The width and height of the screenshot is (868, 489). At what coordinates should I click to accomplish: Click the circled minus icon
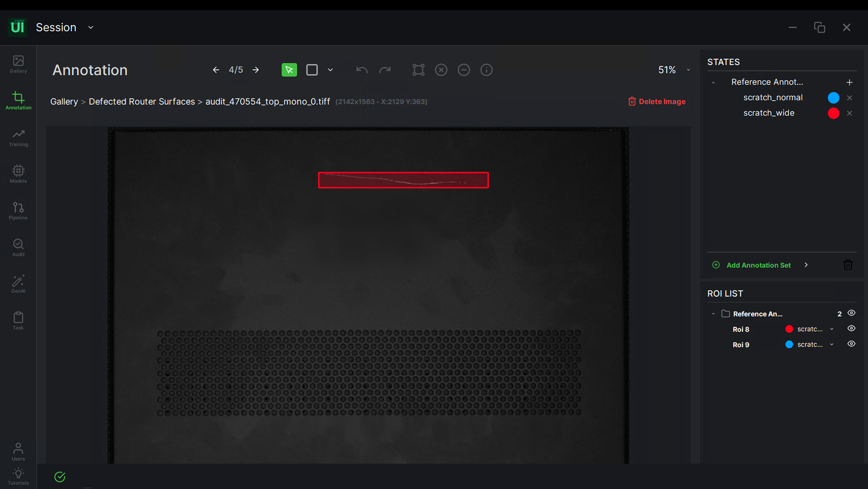point(464,70)
